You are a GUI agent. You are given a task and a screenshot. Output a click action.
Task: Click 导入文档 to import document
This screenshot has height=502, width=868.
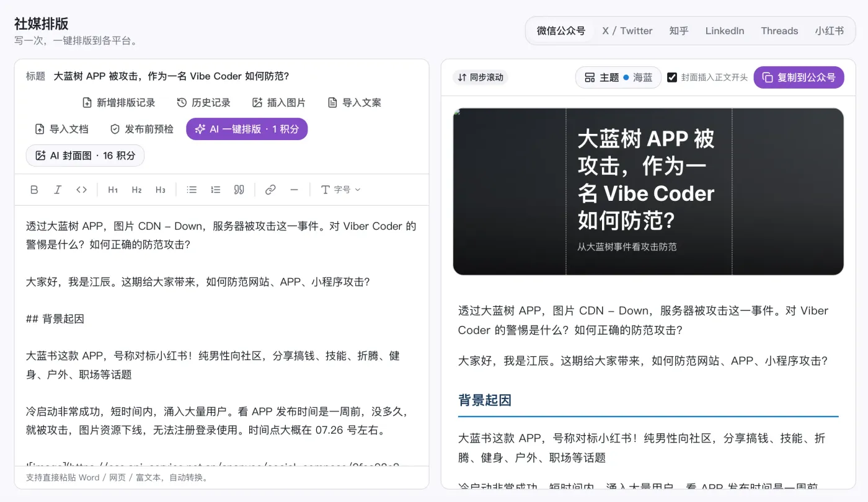(x=61, y=129)
